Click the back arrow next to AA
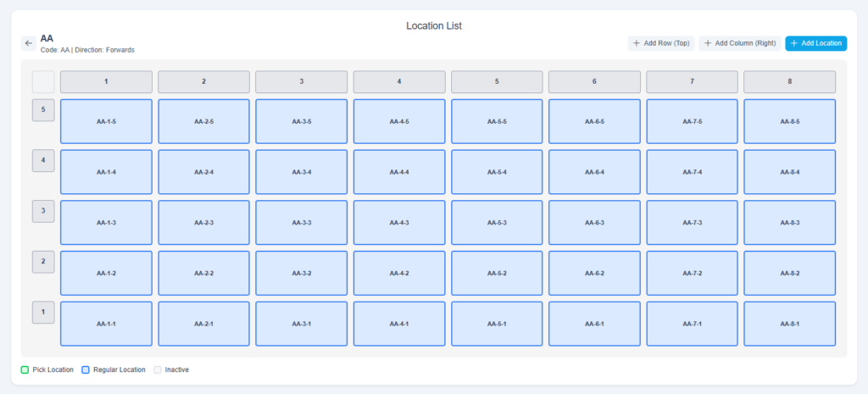The width and height of the screenshot is (868, 394). 29,43
